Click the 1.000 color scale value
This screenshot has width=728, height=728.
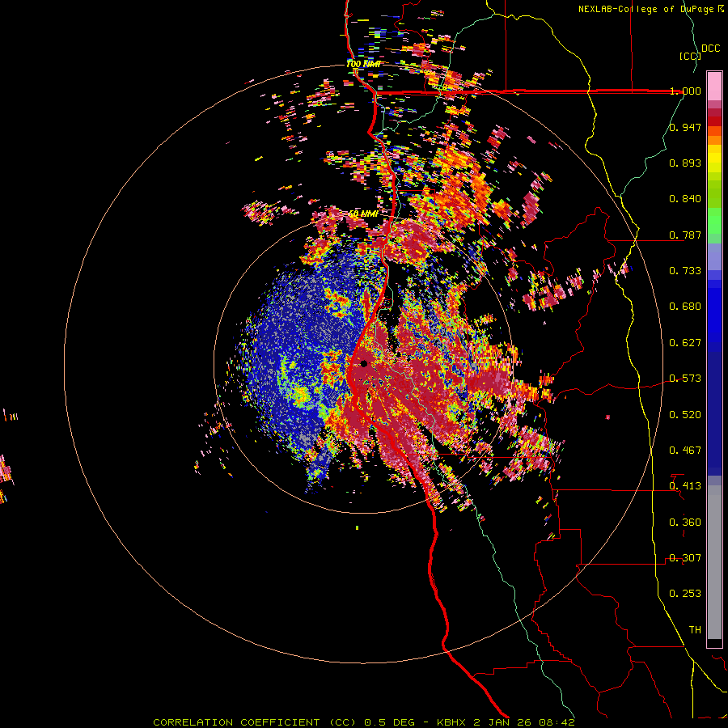click(x=685, y=91)
